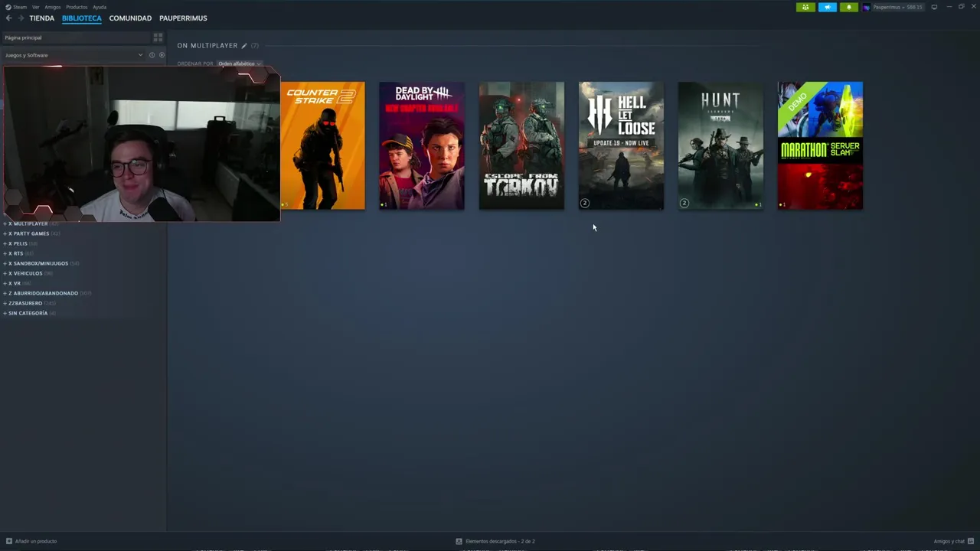This screenshot has width=980, height=551.
Task: Open the Hell Let Loose game cover
Action: [621, 145]
